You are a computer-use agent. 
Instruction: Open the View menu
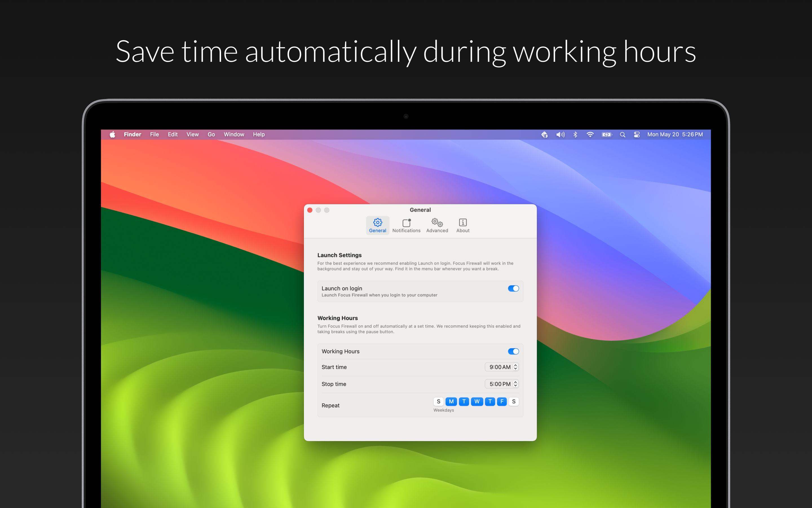(x=192, y=134)
